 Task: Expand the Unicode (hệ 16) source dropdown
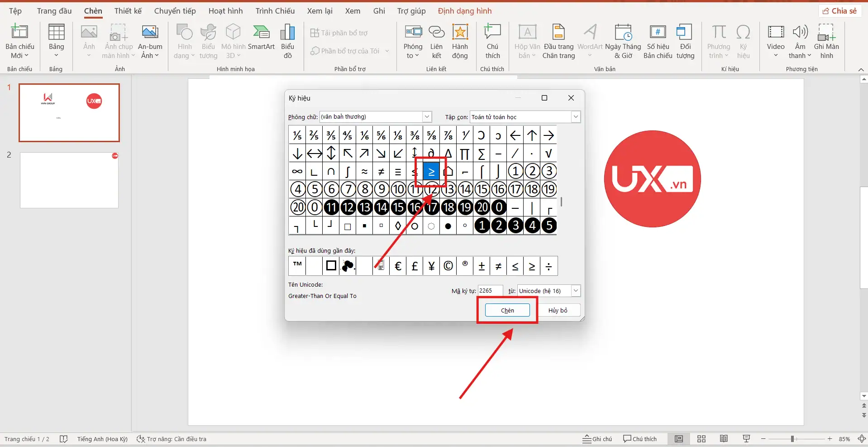576,291
